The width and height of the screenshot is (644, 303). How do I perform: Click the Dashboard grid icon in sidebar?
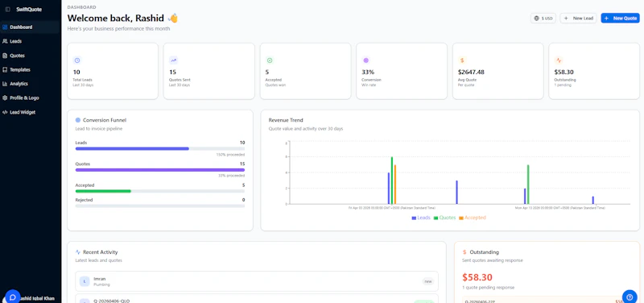[x=5, y=27]
